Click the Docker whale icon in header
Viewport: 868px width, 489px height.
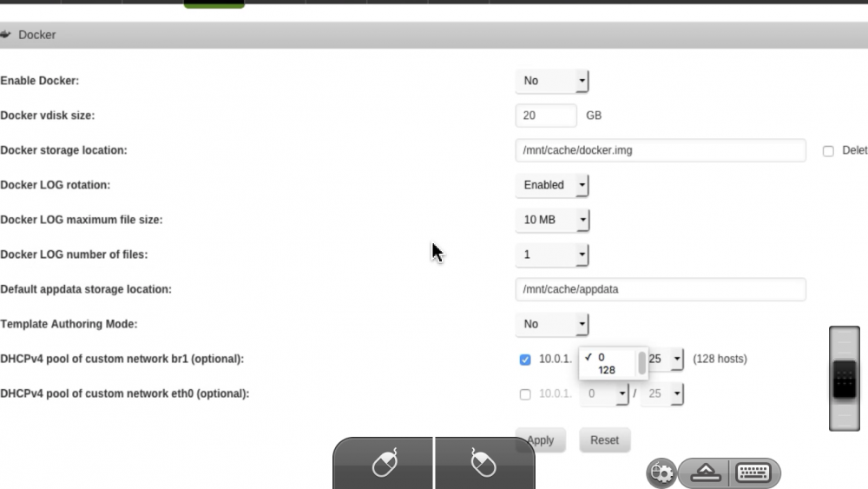[5, 35]
